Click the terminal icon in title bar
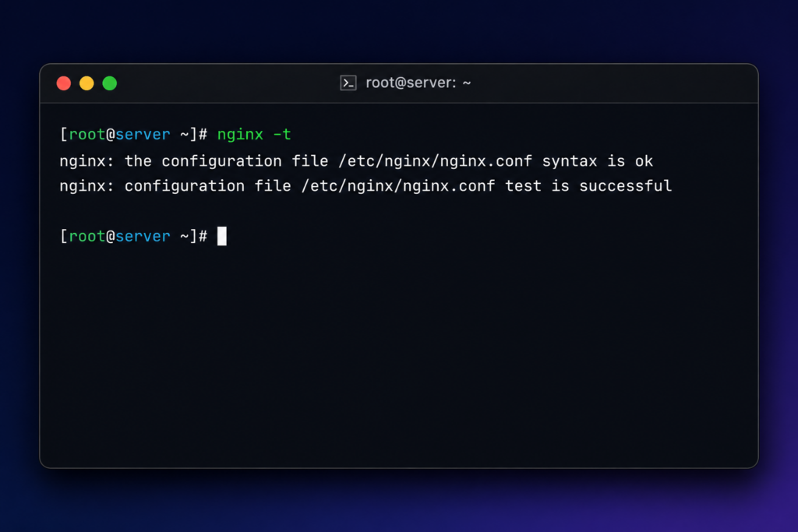Screen dimensions: 798x532 pyautogui.click(x=348, y=83)
